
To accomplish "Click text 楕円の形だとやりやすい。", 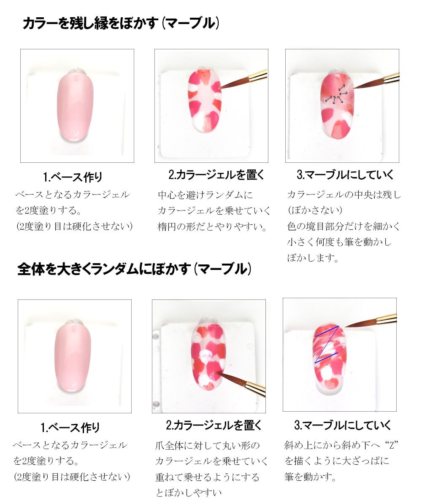I will pos(213,227).
